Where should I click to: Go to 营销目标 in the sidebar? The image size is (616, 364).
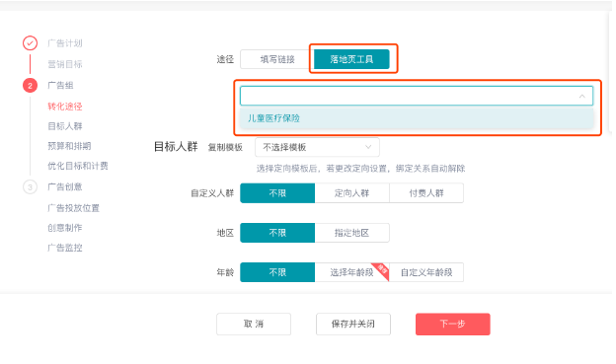[65, 64]
